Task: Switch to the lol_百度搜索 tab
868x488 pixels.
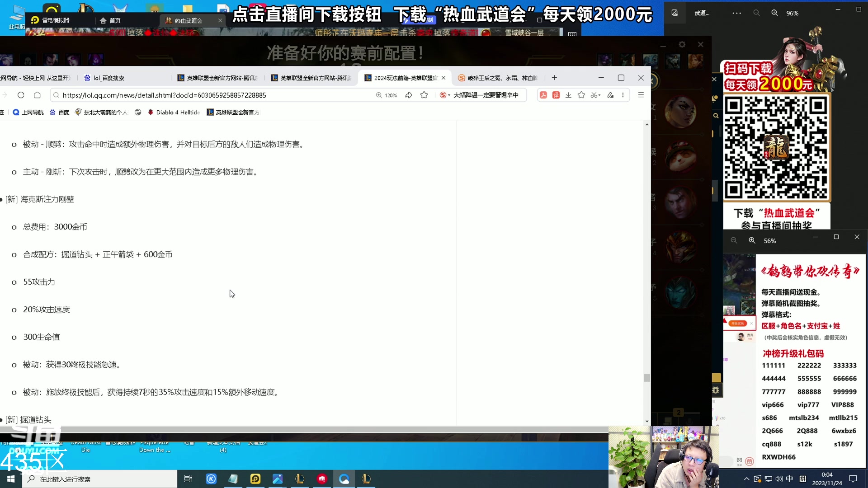Action: 108,78
